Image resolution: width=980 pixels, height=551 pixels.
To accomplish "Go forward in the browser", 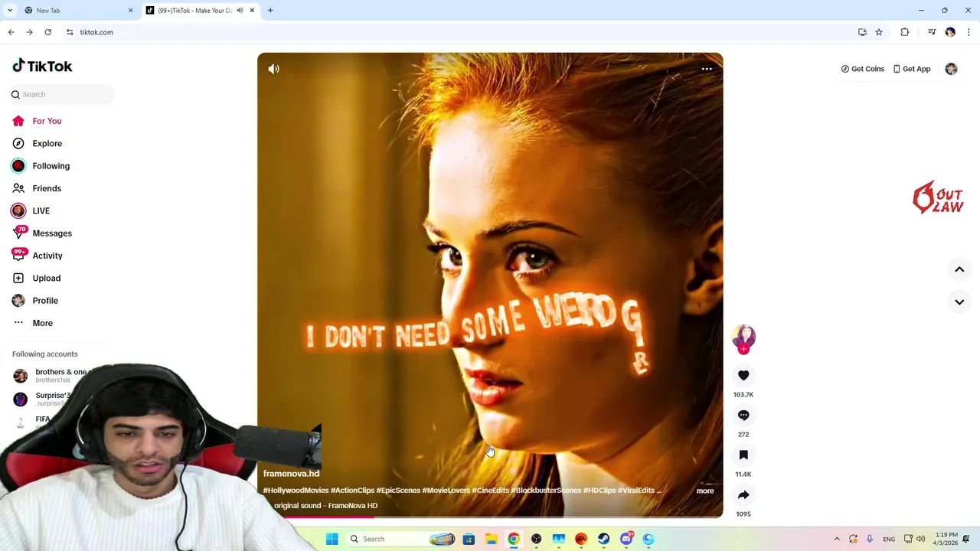I will click(x=29, y=32).
